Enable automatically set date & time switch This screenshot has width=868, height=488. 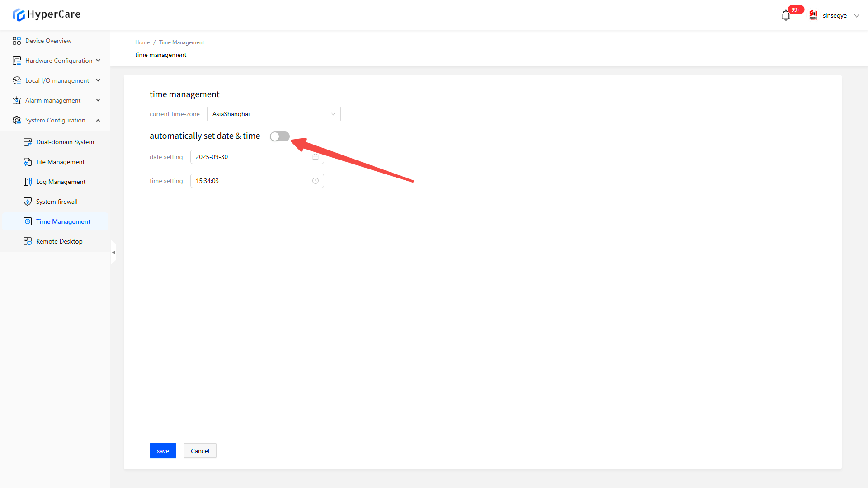click(279, 136)
